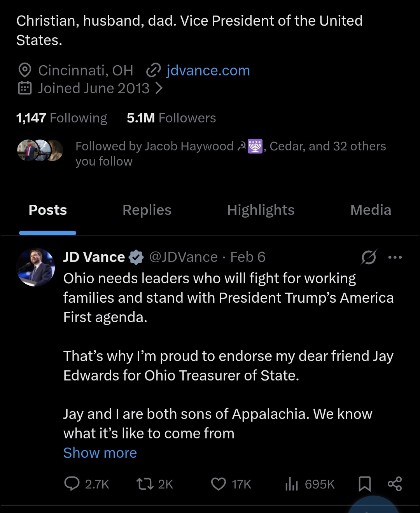
Task: Open jdvance.com website link
Action: tap(208, 70)
